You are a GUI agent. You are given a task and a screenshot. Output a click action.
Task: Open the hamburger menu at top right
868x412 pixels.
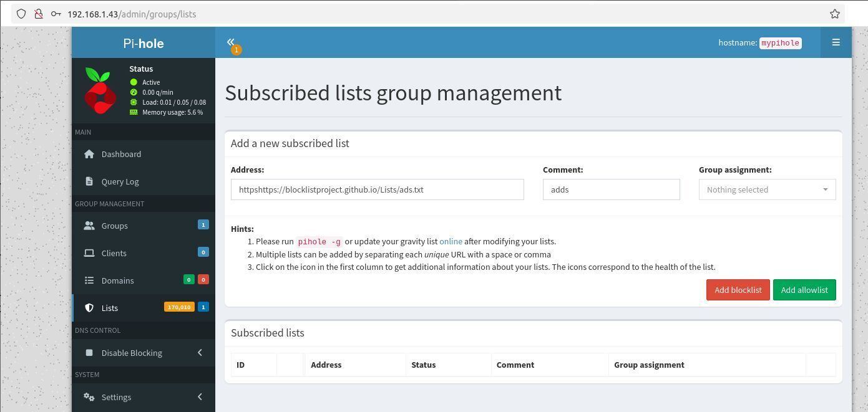click(836, 42)
